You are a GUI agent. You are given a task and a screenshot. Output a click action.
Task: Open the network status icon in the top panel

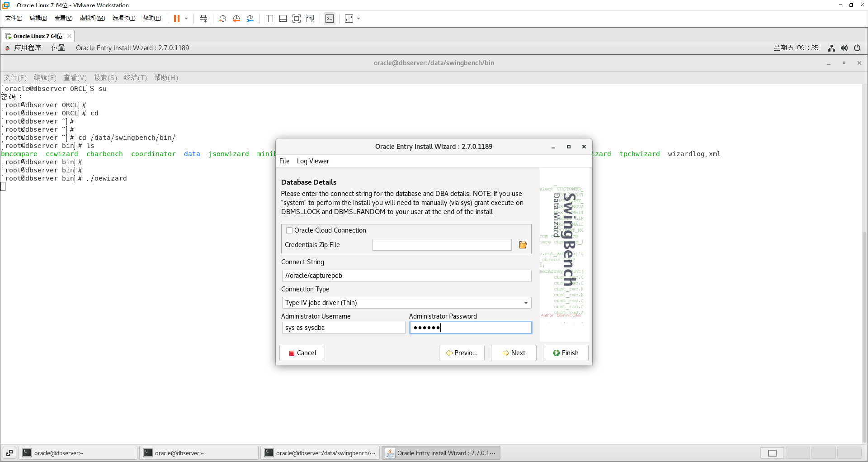click(831, 48)
